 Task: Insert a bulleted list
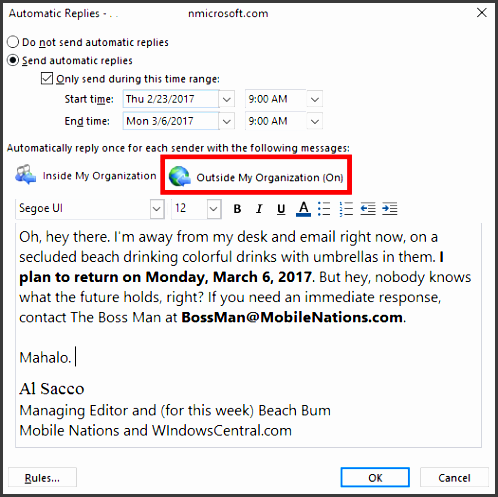tap(324, 209)
